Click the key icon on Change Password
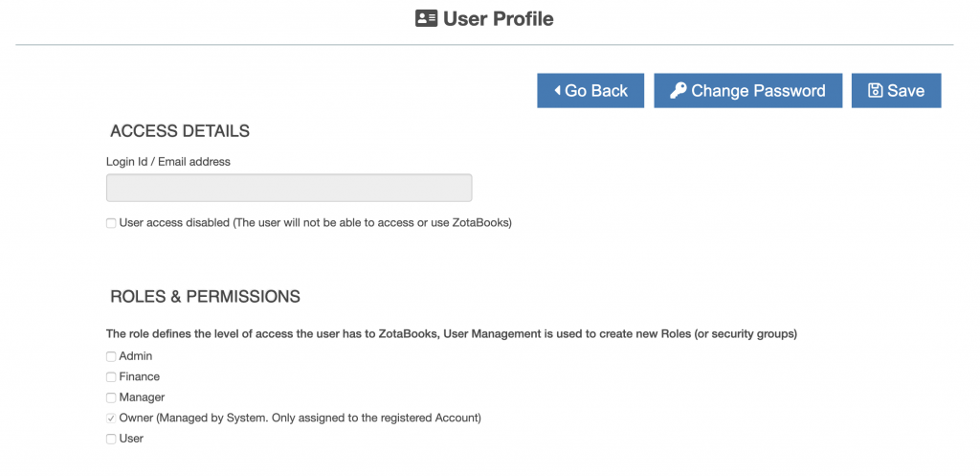This screenshot has width=980, height=476. tap(679, 91)
